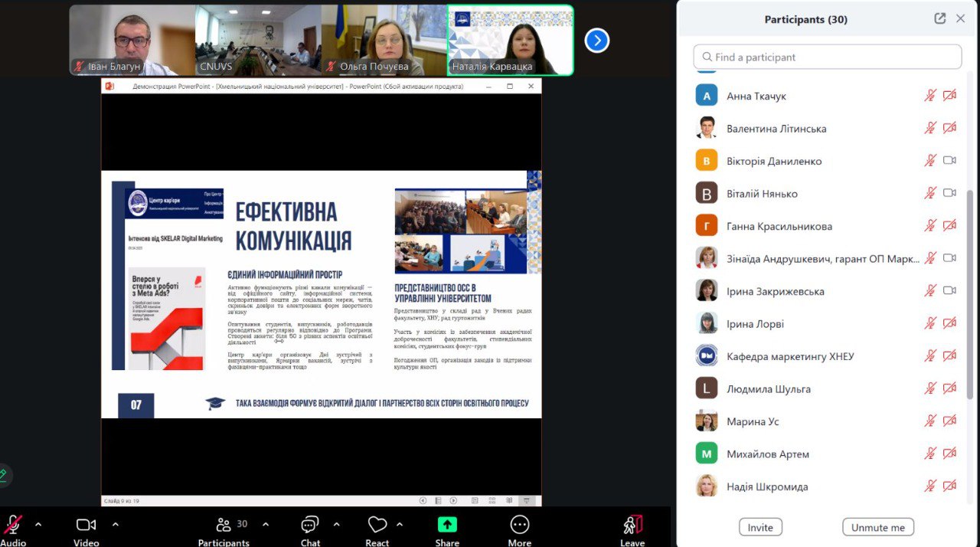This screenshot has width=980, height=547.
Task: Select Наталія Карвацка video thumbnail
Action: [511, 40]
